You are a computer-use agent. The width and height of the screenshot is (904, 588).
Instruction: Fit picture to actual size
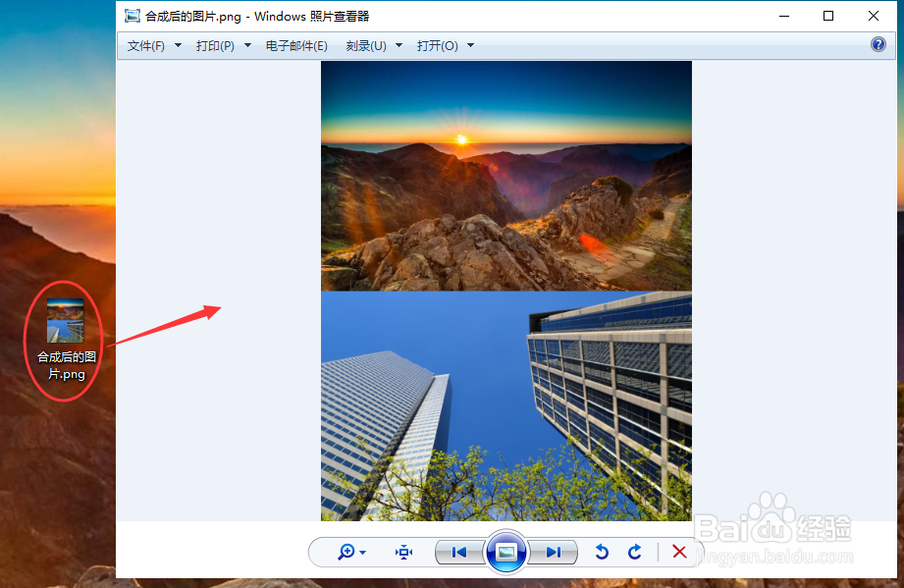(x=403, y=553)
